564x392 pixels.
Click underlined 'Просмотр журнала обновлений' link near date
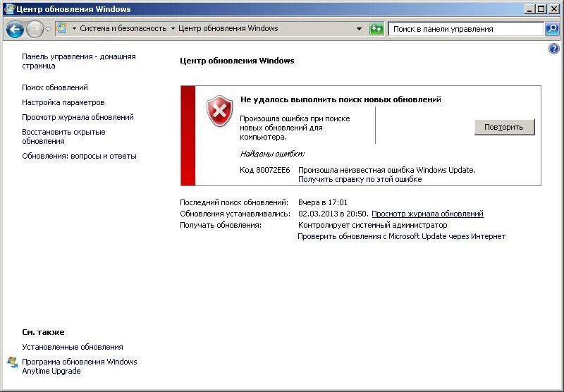pyautogui.click(x=427, y=214)
